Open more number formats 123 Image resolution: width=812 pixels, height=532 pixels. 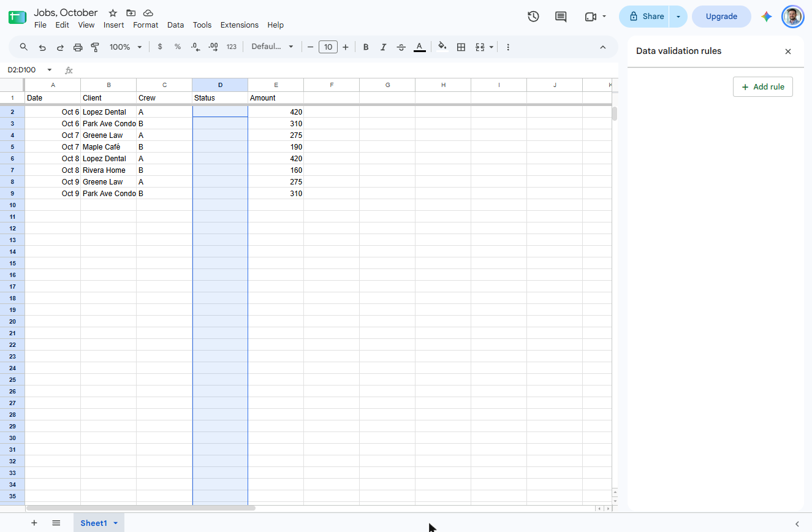[x=231, y=47]
